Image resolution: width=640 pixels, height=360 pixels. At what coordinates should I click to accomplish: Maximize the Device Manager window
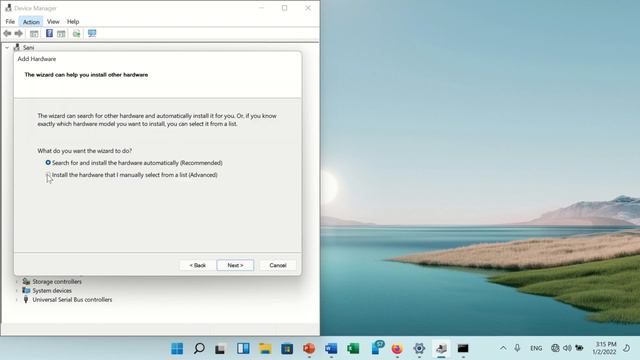coord(284,8)
